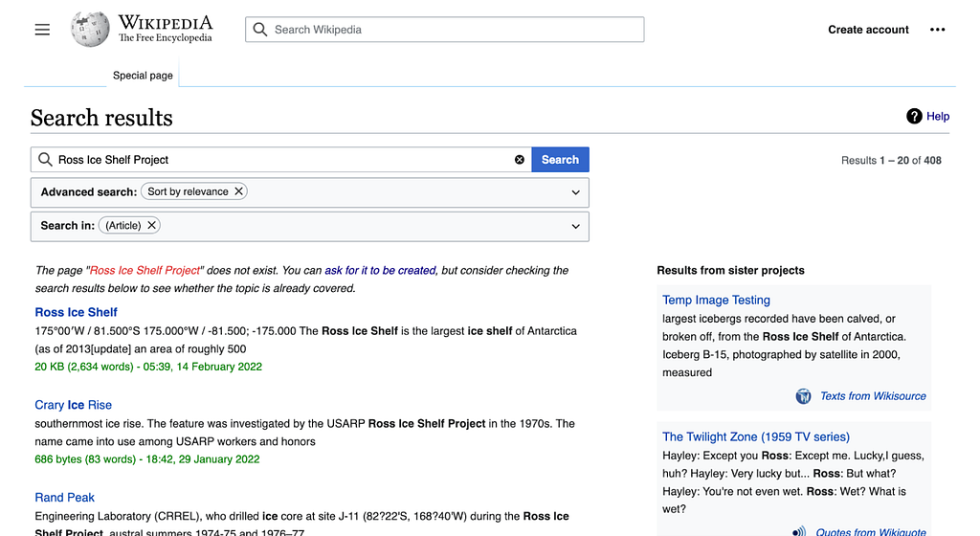Open the Ross Ice Shelf article result
This screenshot has width=980, height=536.
77,312
